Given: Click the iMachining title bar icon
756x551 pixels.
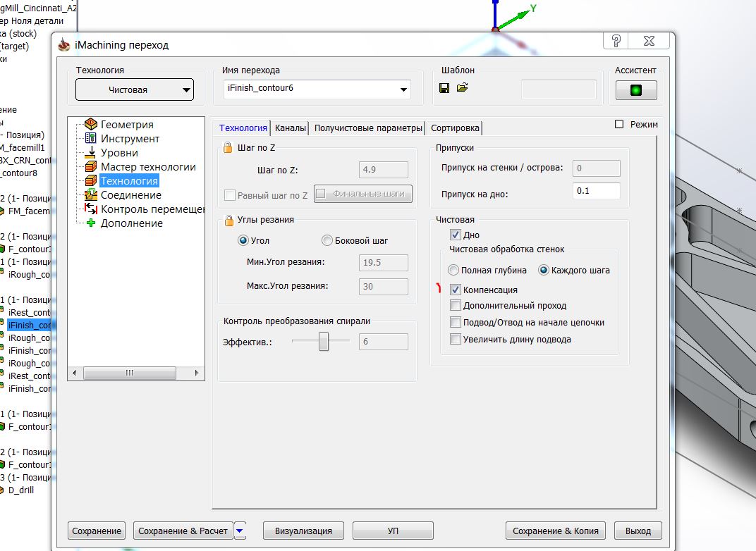Looking at the screenshot, I should tap(64, 45).
